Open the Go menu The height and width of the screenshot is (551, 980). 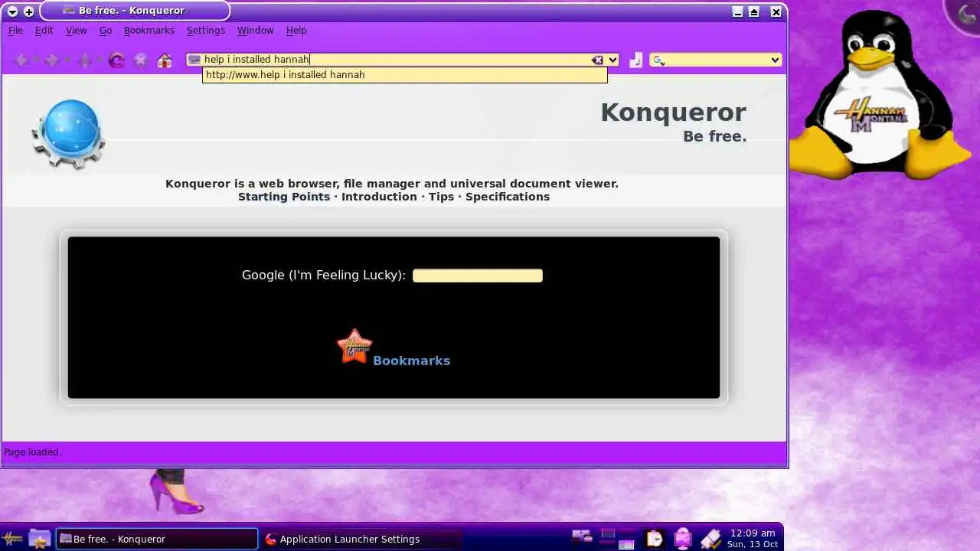tap(106, 30)
